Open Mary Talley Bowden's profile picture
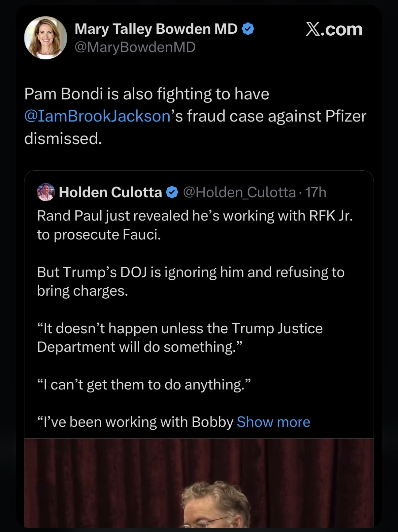This screenshot has height=532, width=398. tap(46, 38)
